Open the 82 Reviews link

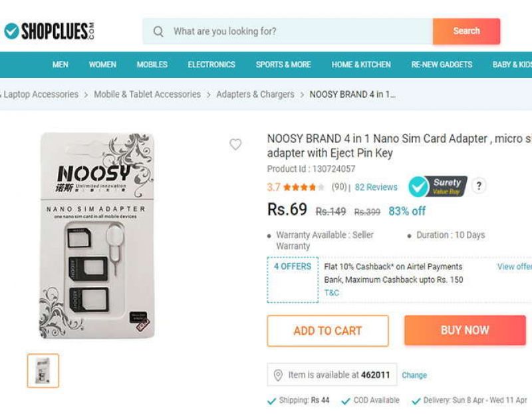coord(376,188)
